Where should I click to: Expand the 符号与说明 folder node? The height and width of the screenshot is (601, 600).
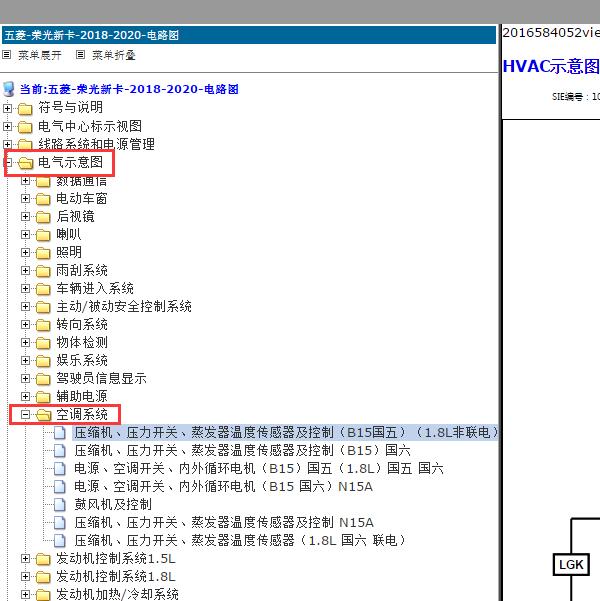pyautogui.click(x=7, y=108)
